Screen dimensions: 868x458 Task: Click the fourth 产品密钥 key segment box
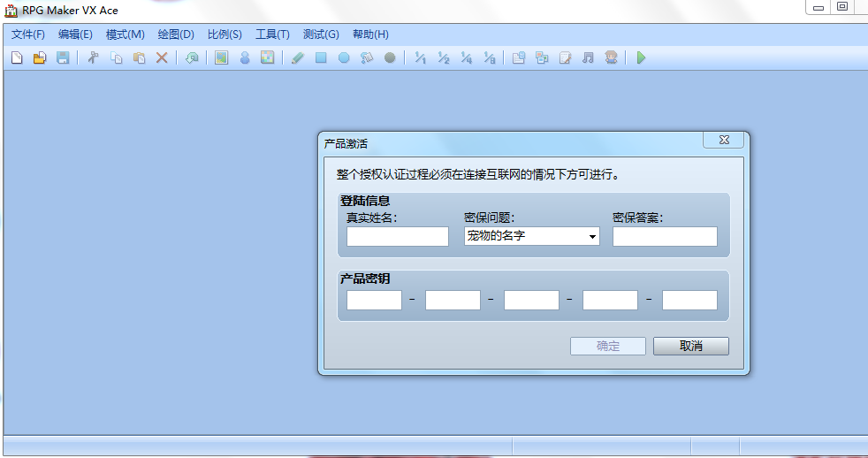610,300
